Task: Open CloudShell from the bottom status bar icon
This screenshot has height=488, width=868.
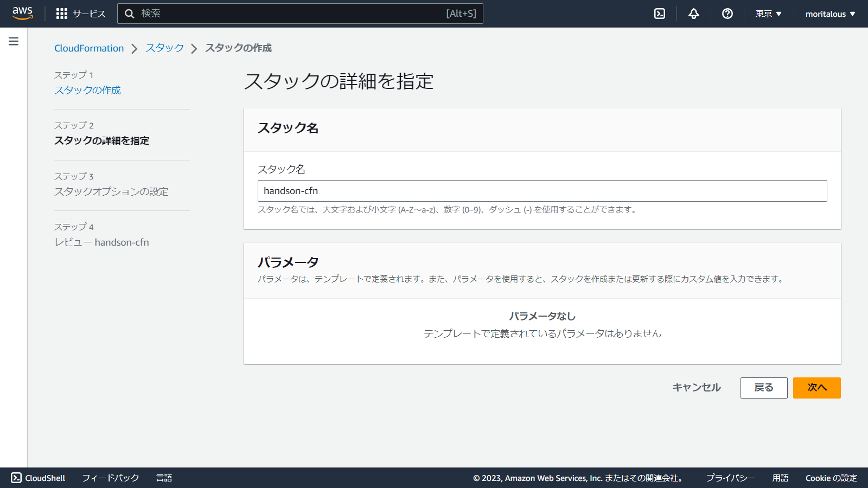Action: pyautogui.click(x=38, y=478)
